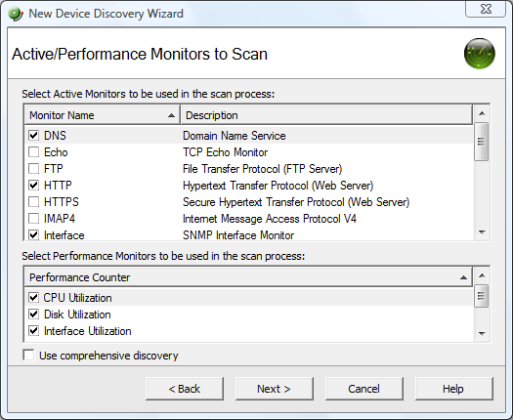Click the active monitors scrollbar up arrow

[x=482, y=113]
